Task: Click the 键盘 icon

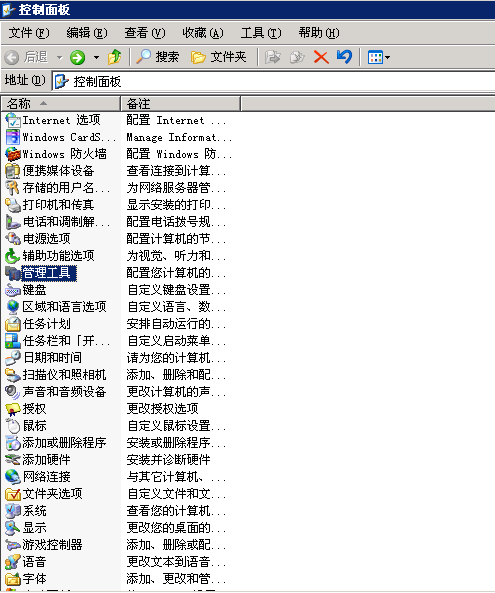Action: click(12, 290)
